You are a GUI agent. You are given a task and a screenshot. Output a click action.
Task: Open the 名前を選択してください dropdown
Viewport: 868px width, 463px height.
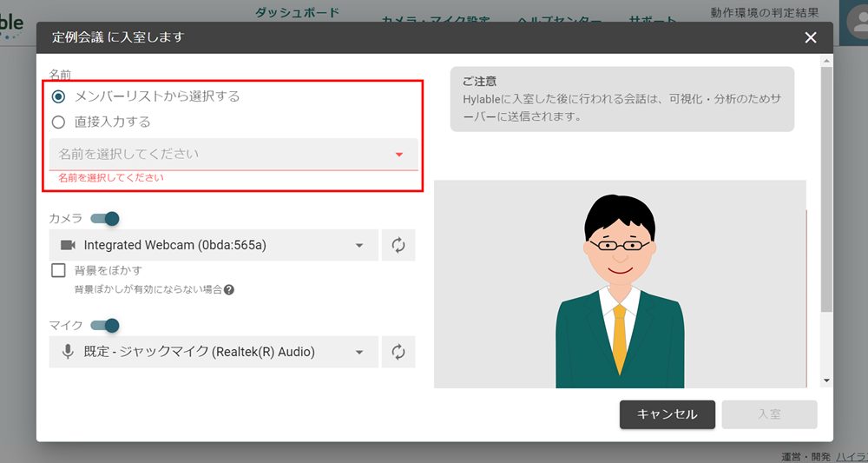(233, 154)
